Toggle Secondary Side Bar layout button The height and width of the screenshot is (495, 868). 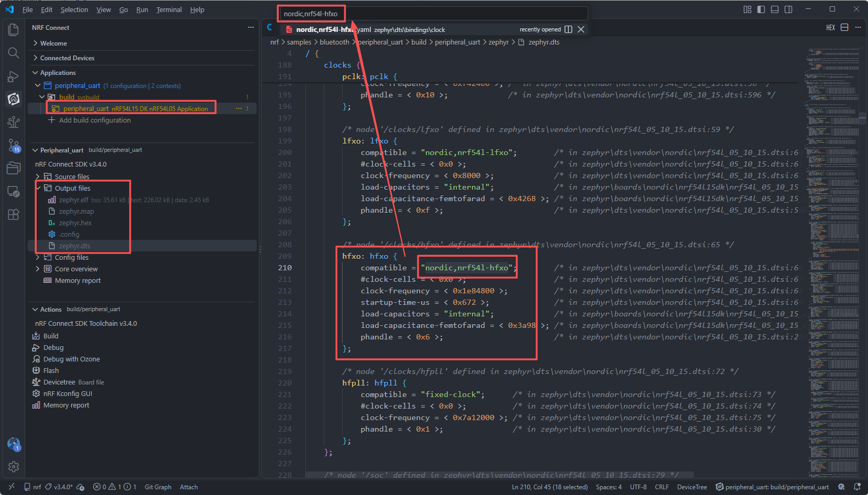click(x=788, y=9)
